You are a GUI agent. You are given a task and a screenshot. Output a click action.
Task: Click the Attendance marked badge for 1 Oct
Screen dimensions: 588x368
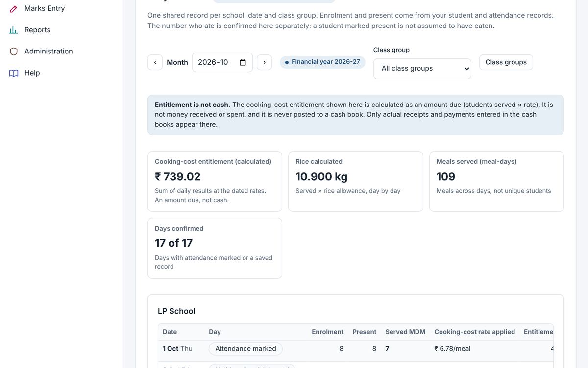point(245,349)
